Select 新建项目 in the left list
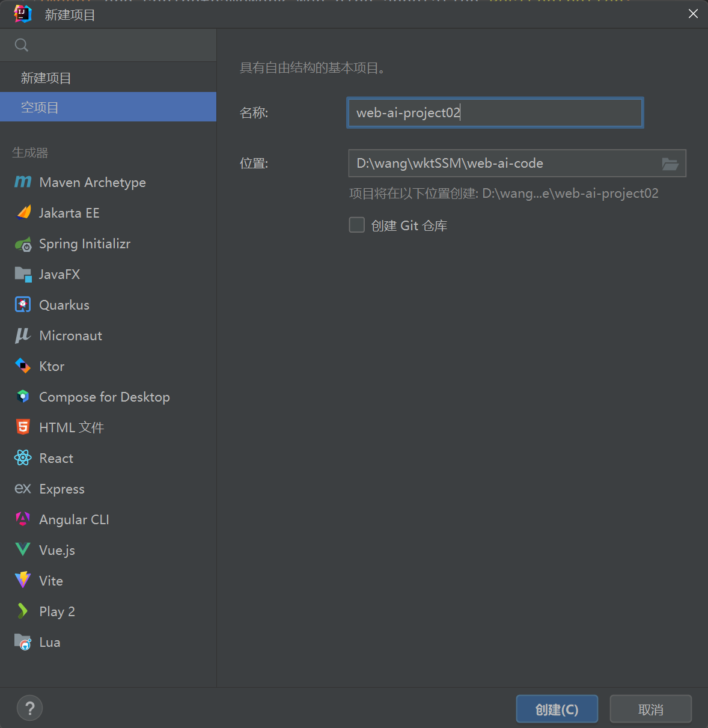This screenshot has width=708, height=728. 46,78
